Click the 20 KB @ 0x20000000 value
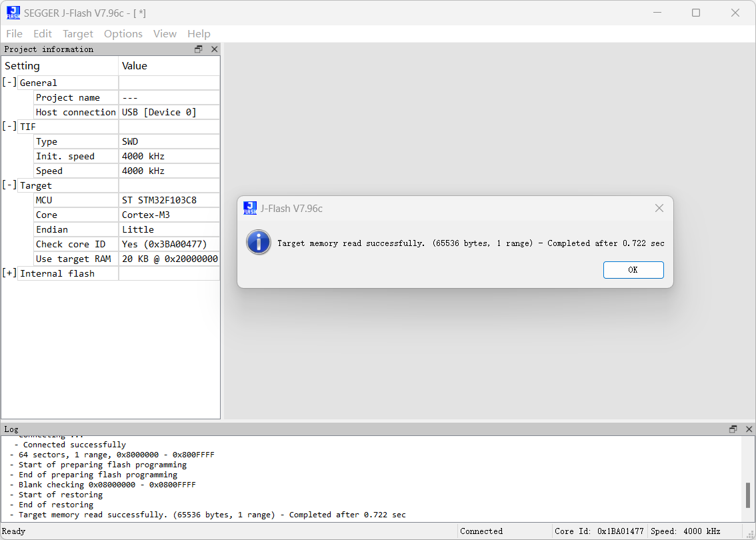The height and width of the screenshot is (540, 756). click(170, 259)
